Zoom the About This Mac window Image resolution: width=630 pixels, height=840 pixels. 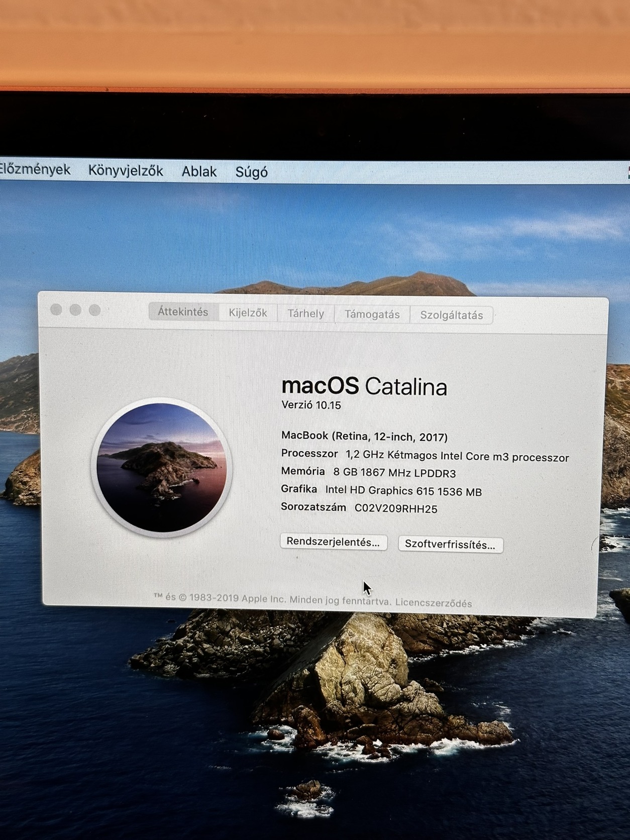[94, 310]
